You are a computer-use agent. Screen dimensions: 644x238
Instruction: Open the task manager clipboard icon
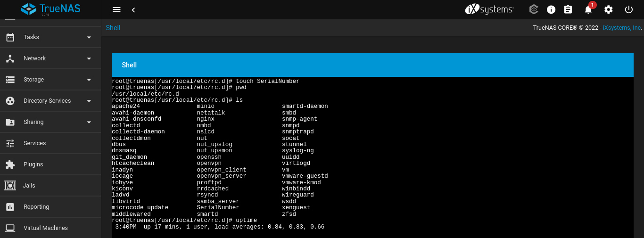(x=568, y=9)
